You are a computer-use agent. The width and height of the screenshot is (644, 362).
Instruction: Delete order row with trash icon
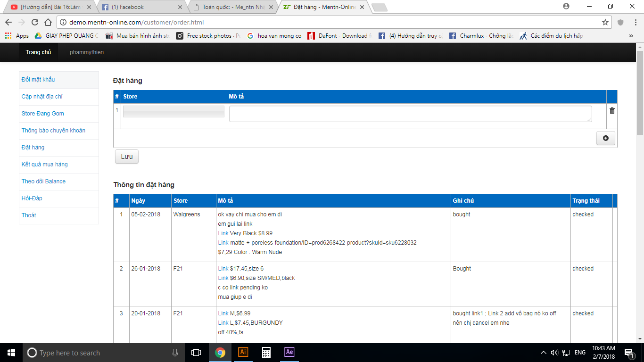click(x=612, y=111)
